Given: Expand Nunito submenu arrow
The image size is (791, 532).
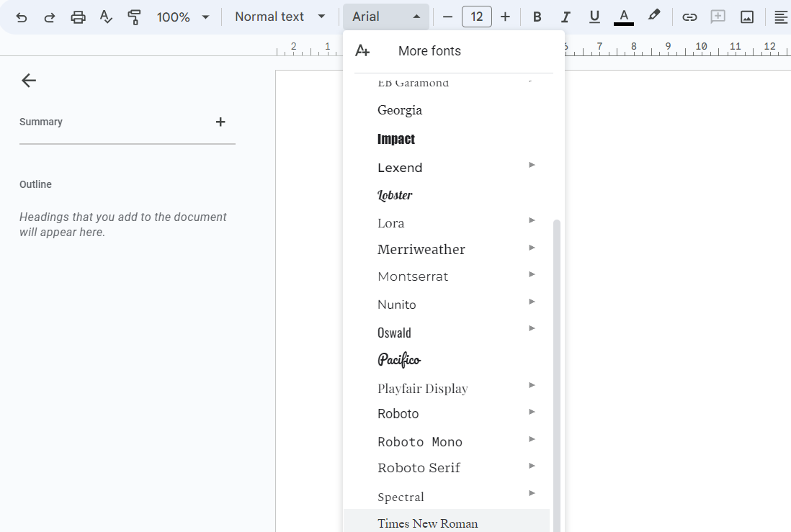Looking at the screenshot, I should 532,302.
